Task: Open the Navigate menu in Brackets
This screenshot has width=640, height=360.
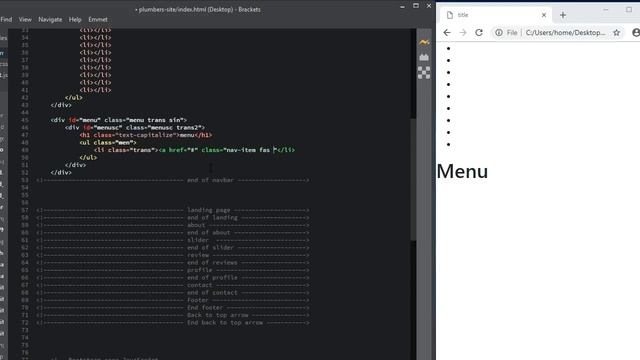Action: (x=50, y=20)
